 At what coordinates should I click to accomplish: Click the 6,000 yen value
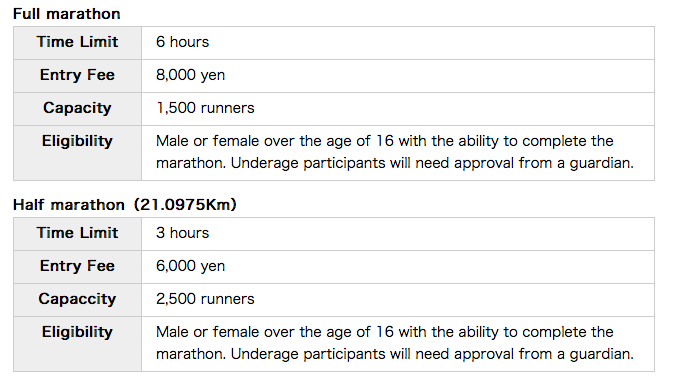(x=190, y=266)
